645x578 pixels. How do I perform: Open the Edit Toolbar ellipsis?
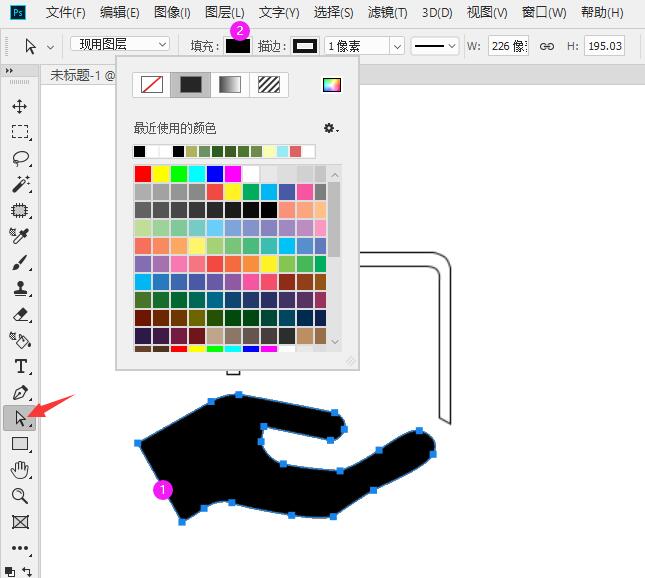click(x=20, y=548)
